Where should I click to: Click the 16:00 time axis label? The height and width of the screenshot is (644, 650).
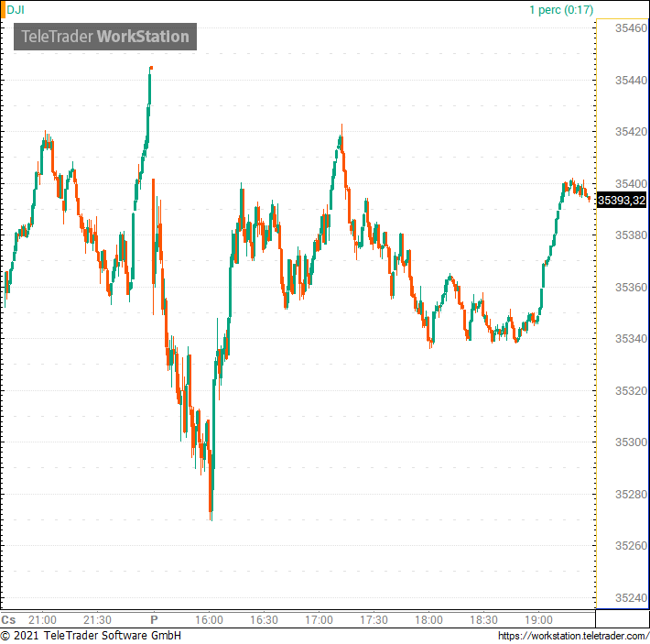209,620
